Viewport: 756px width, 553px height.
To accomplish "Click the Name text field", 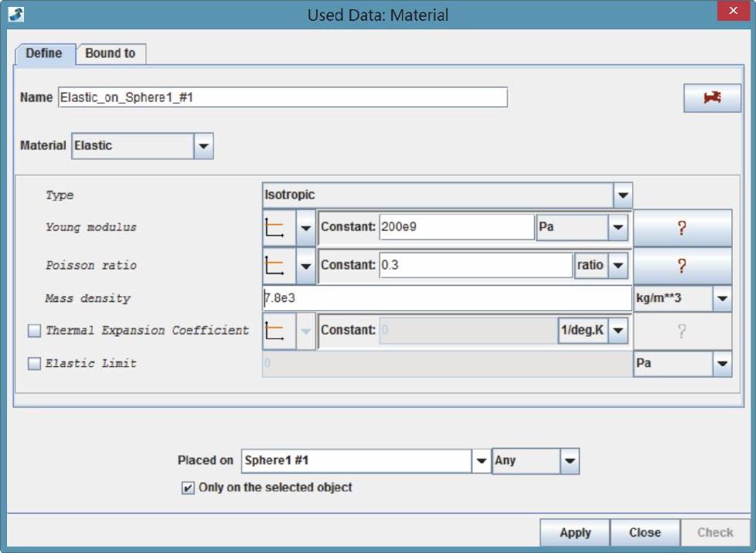I will click(x=282, y=97).
